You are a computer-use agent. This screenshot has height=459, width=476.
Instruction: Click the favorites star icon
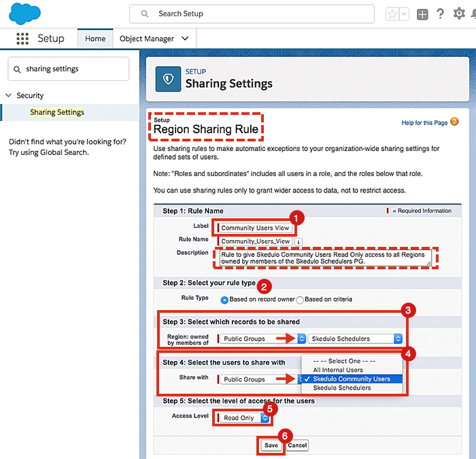pos(392,14)
